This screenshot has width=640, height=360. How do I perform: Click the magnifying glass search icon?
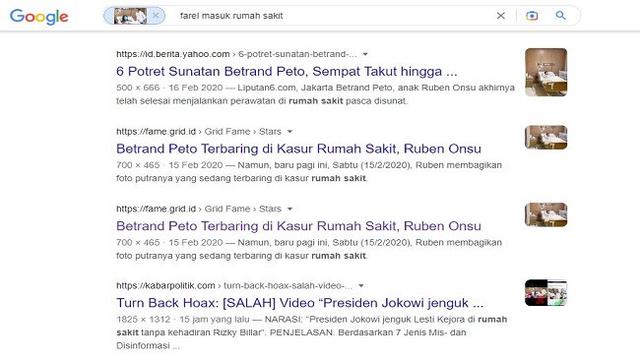[x=561, y=16]
